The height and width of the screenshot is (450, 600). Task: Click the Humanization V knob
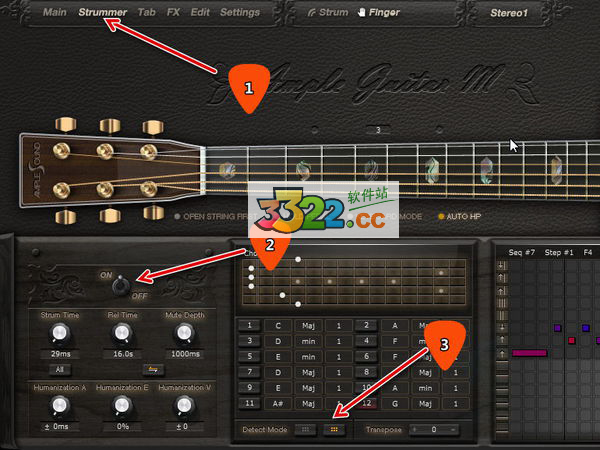click(x=184, y=406)
